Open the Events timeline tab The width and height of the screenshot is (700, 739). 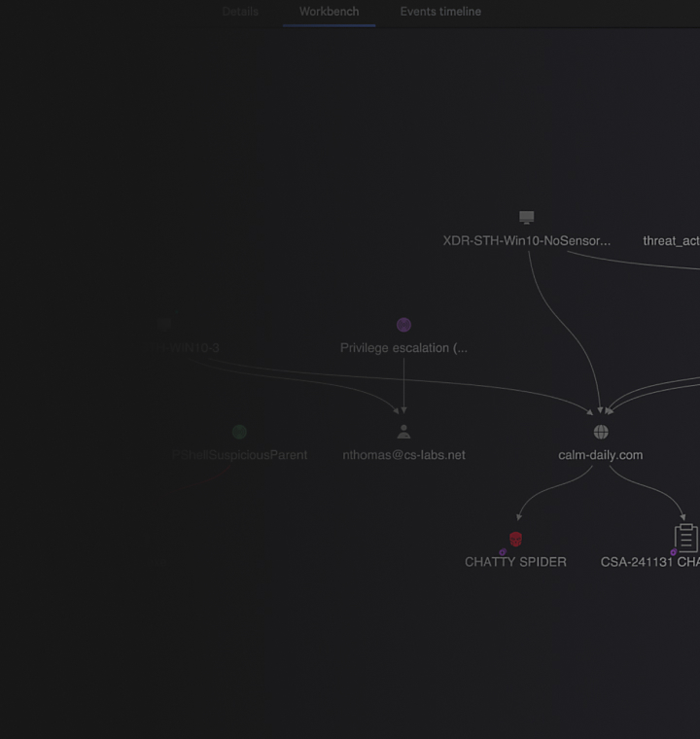click(x=440, y=12)
